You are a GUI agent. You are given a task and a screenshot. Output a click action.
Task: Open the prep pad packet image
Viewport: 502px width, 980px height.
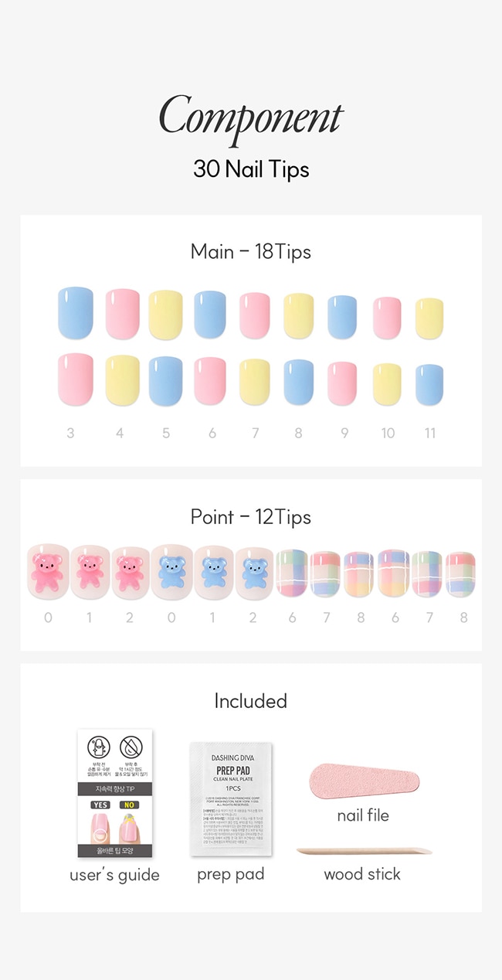[230, 798]
